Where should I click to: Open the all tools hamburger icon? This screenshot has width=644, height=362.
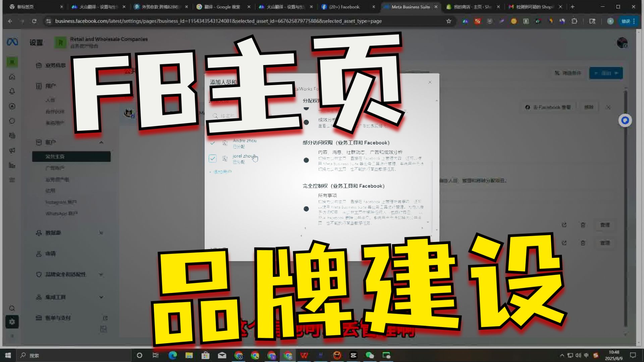tap(12, 180)
